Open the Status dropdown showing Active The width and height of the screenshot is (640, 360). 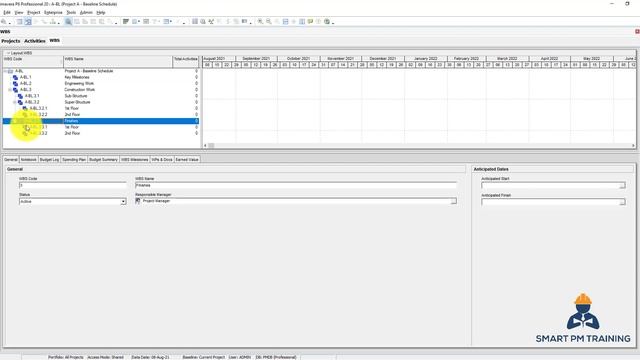click(123, 202)
